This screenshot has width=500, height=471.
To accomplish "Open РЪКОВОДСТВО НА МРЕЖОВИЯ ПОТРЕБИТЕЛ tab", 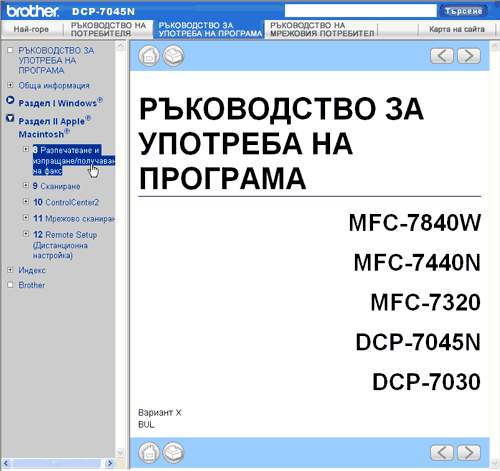I will coord(322,29).
